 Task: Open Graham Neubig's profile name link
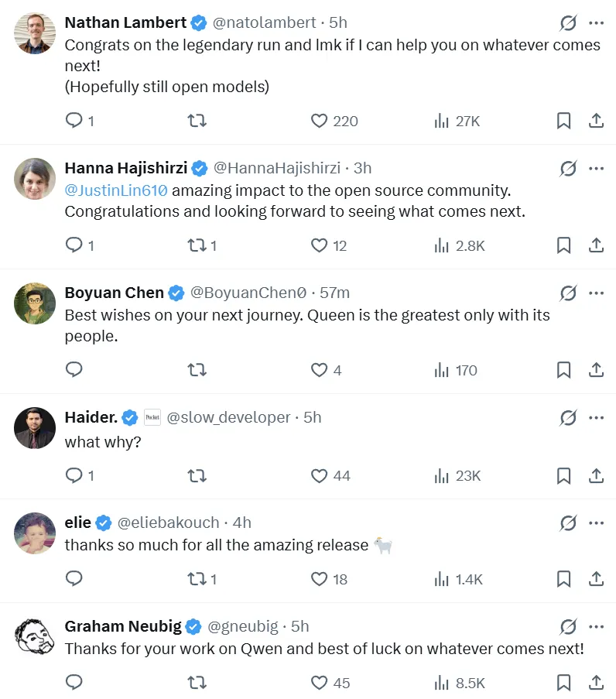124,626
